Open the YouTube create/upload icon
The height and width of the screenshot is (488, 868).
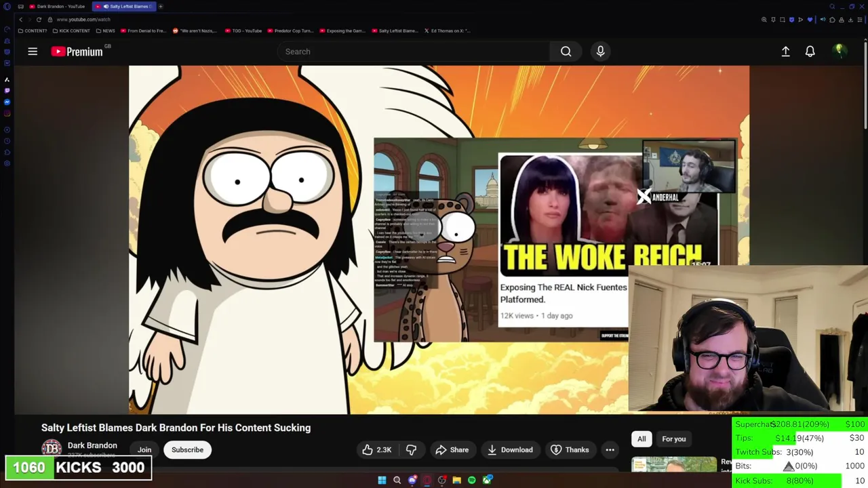coord(785,52)
